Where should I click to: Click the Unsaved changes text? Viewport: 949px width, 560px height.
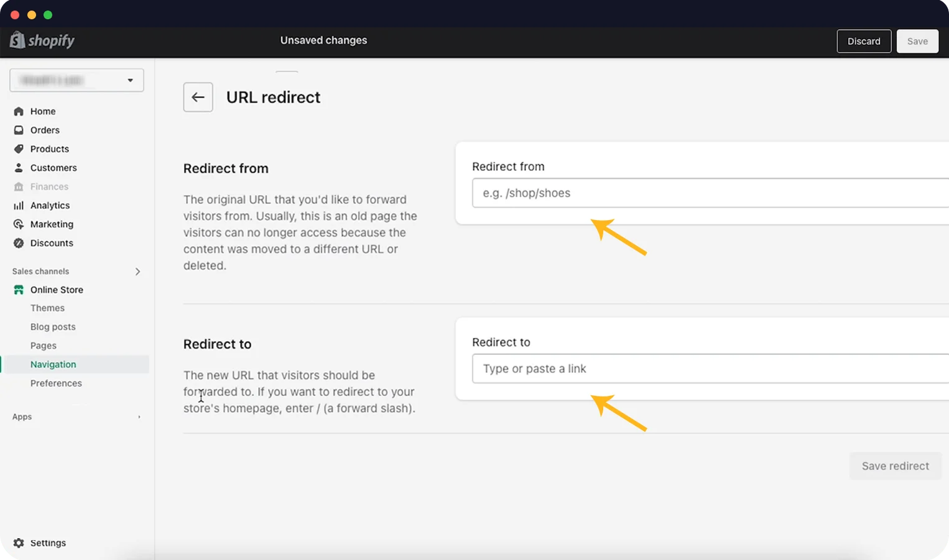pos(323,40)
